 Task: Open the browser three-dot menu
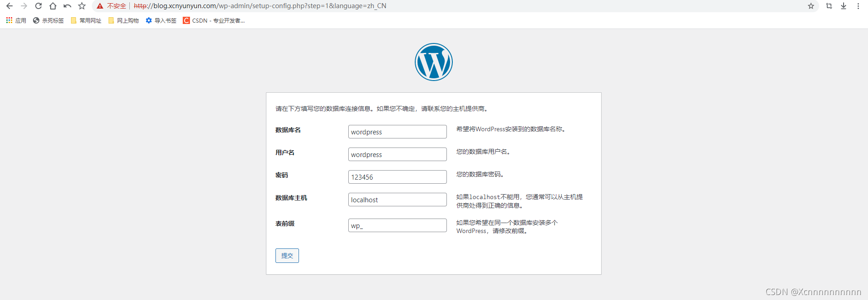pyautogui.click(x=858, y=6)
